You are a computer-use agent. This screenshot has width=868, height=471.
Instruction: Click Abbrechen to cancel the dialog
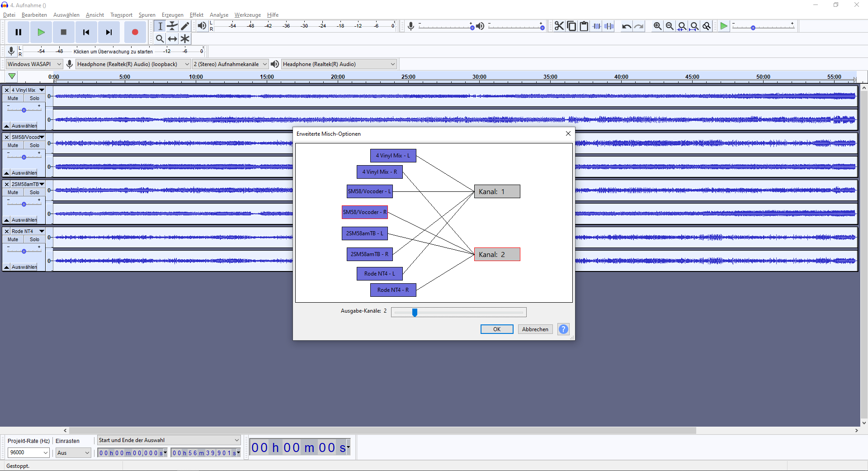click(x=535, y=329)
